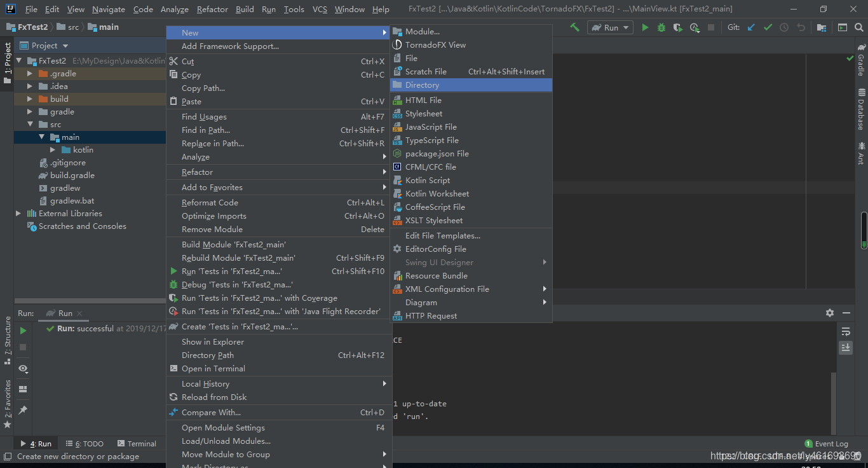Expand the XML Configuration File submenu
This screenshot has width=868, height=468.
click(471, 289)
